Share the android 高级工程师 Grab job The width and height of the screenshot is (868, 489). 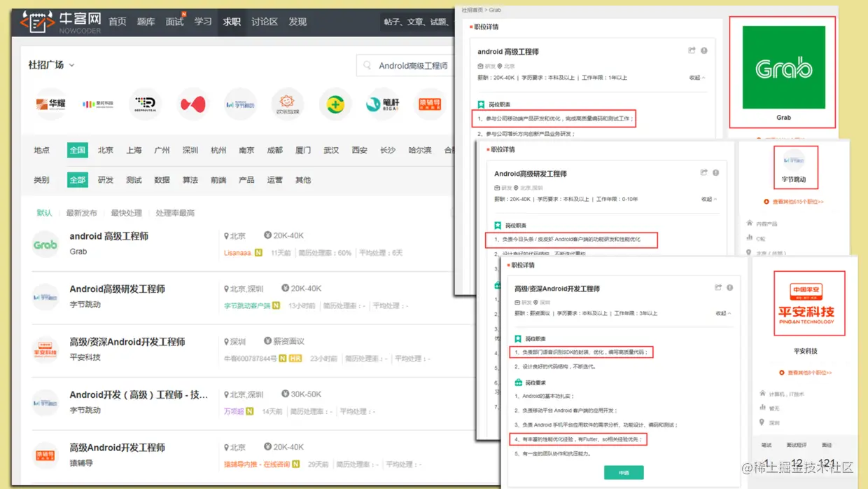pyautogui.click(x=692, y=50)
